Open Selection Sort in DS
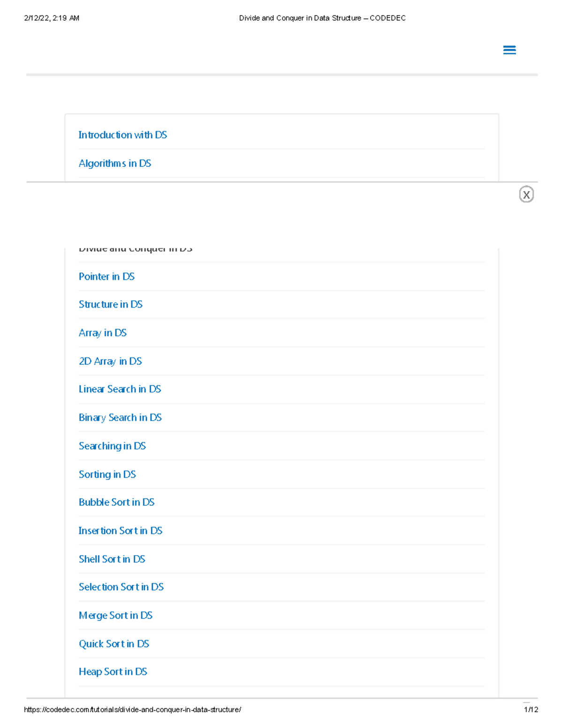The image size is (563, 728). pyautogui.click(x=121, y=587)
